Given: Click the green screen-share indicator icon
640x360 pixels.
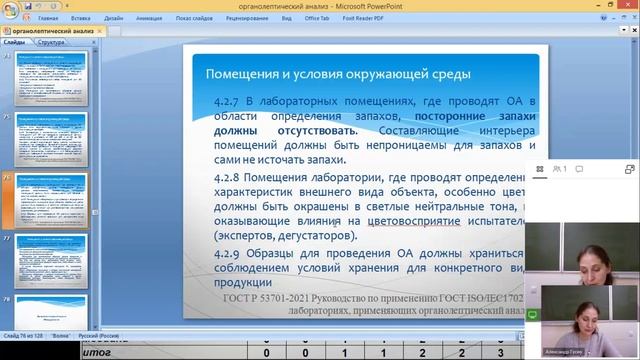Looking at the screenshot, I should [x=532, y=315].
